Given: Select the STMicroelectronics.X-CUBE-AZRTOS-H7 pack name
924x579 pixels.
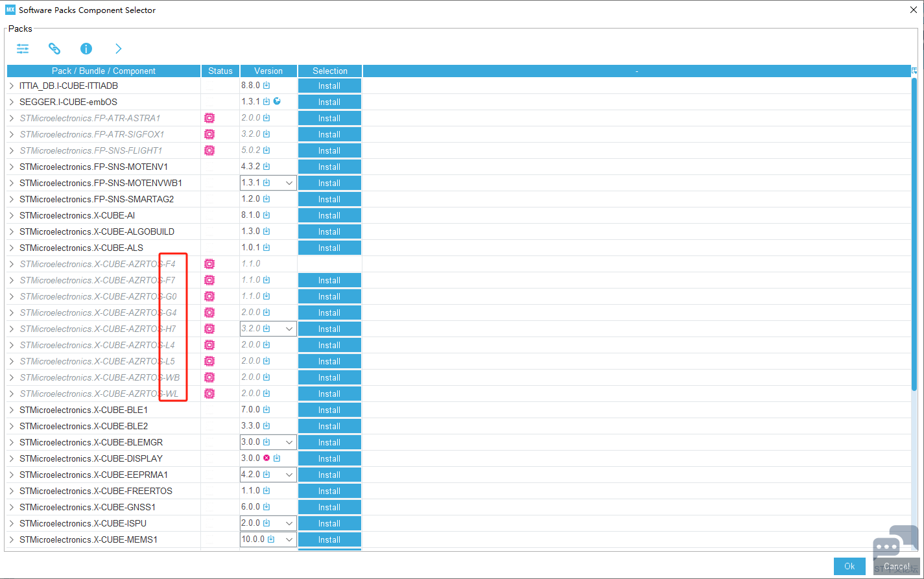Looking at the screenshot, I should [97, 329].
